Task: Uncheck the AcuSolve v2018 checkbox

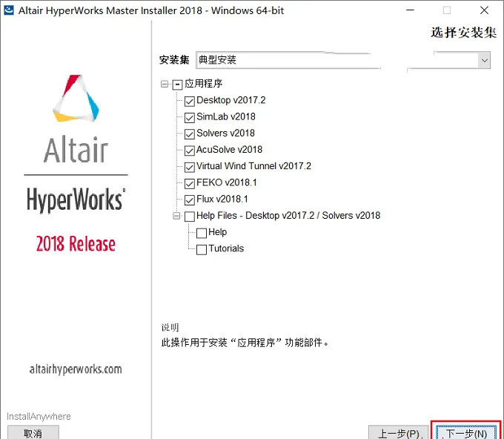Action: [189, 151]
